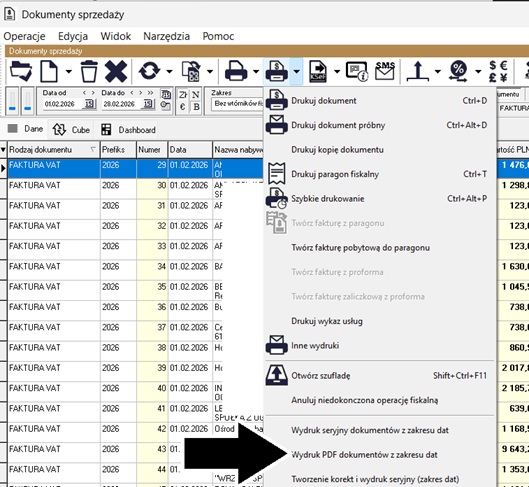Open the Zakres combo box
The image size is (529, 487).
[238, 104]
